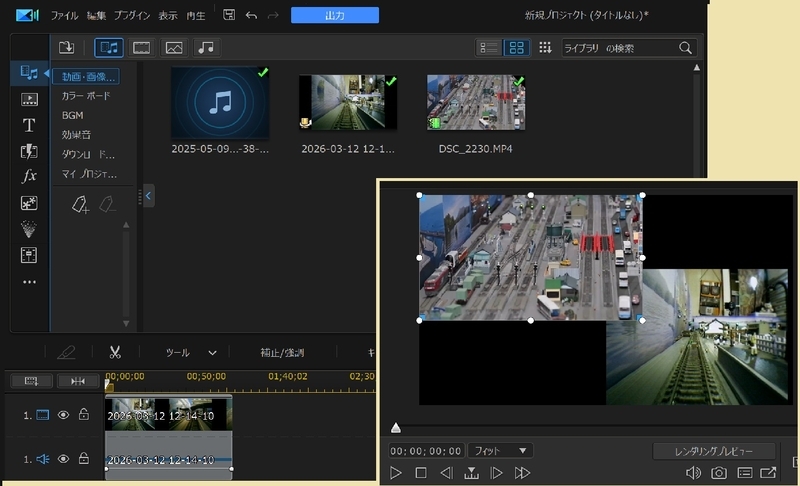The height and width of the screenshot is (486, 800).
Task: Open the プラグイン menu
Action: pyautogui.click(x=132, y=15)
